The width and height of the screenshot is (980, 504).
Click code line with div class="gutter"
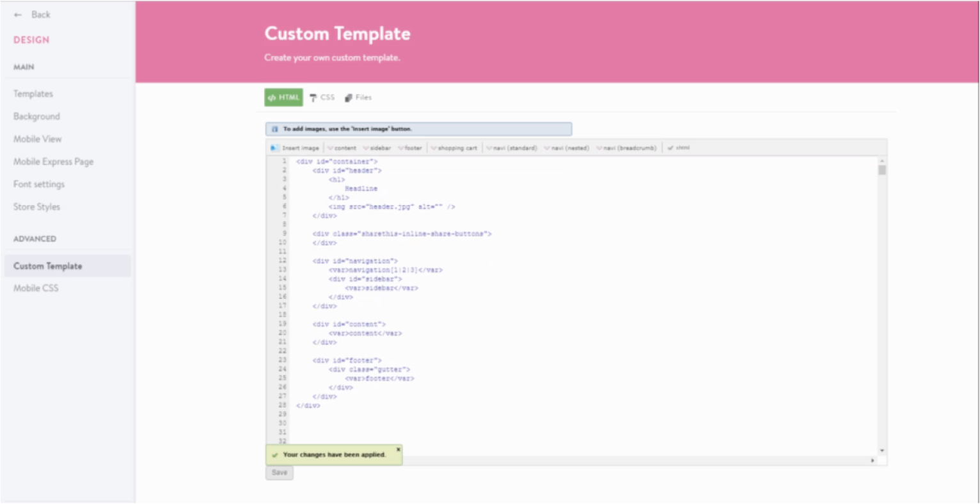click(x=370, y=369)
